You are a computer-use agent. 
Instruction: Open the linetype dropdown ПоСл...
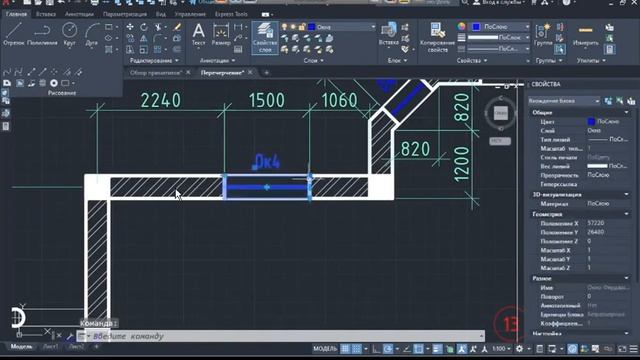click(x=498, y=49)
